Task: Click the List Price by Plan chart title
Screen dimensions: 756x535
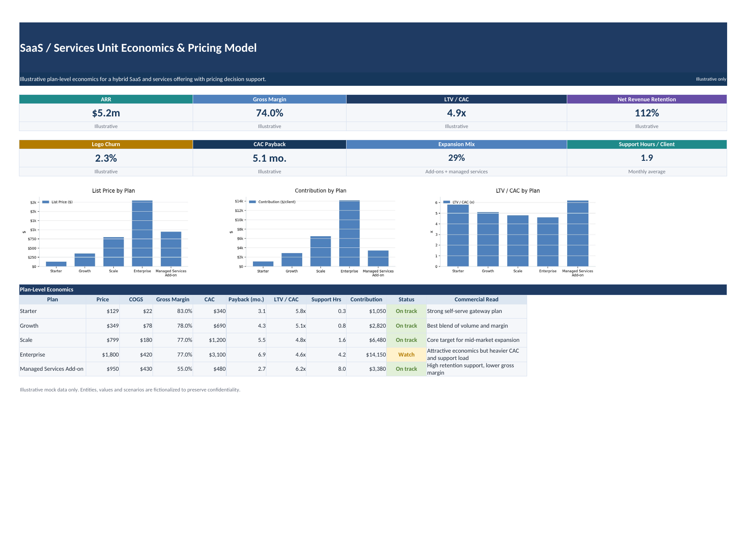Action: pos(113,191)
